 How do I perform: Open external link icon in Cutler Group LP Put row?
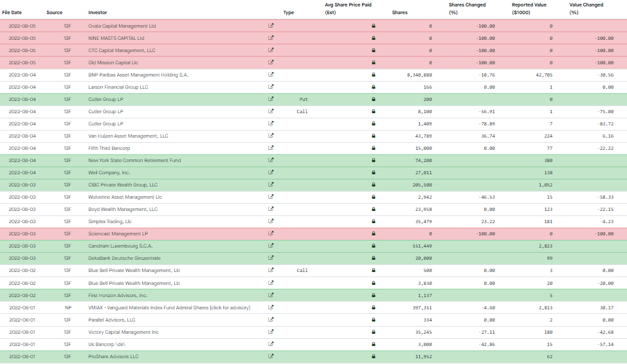(271, 99)
